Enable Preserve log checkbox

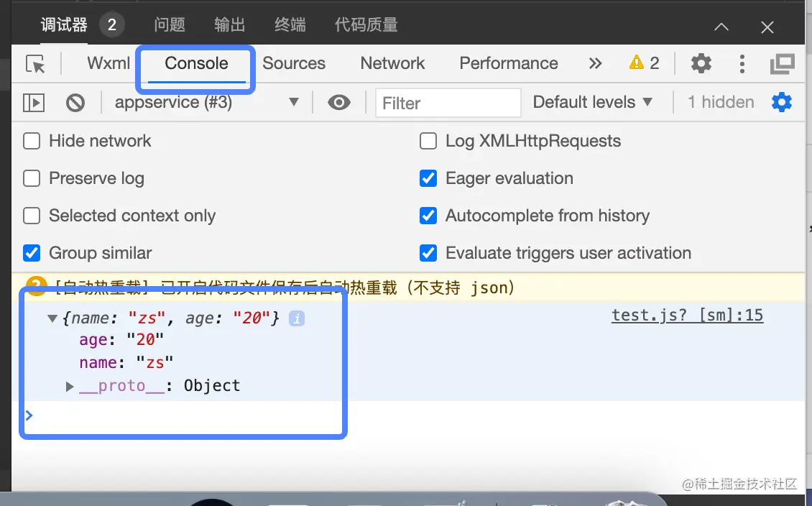[x=32, y=178]
